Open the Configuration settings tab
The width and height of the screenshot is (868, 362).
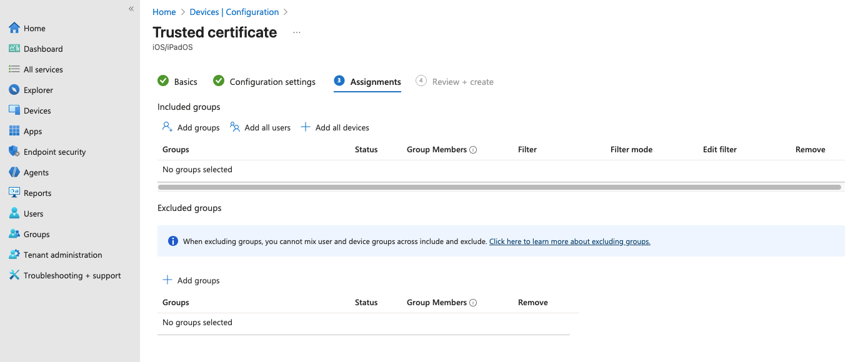coord(272,82)
